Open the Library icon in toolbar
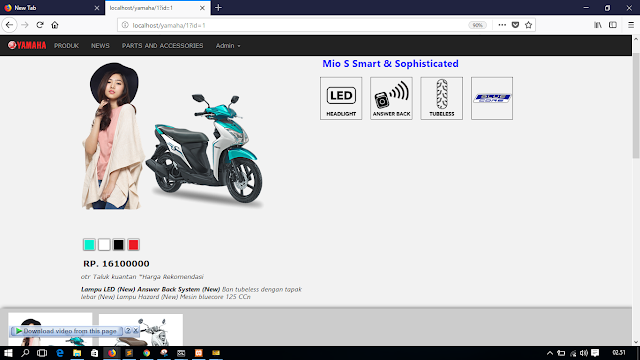640x360 pixels. pos(598,25)
